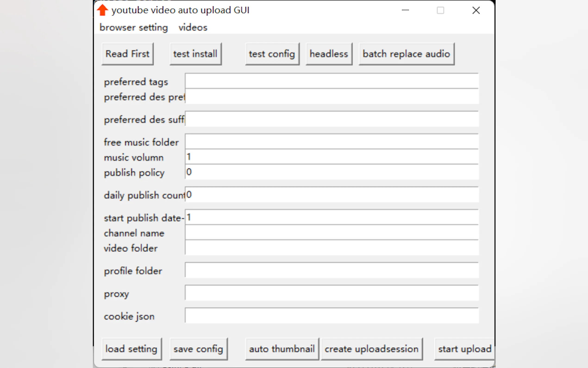Click the free music folder field
This screenshot has width=588, height=368.
coord(332,141)
